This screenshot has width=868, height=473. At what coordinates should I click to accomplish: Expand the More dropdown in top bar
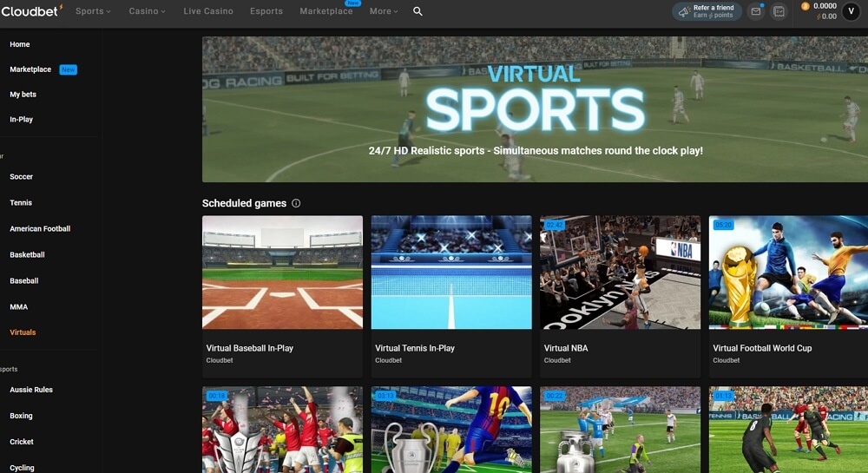384,11
